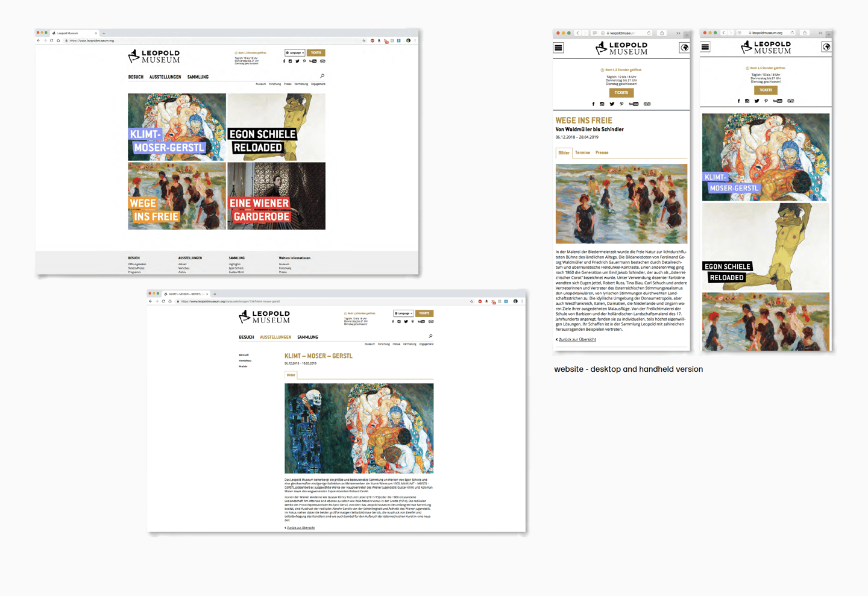Open hamburger menu in Wege ins Freie mobile window
Image resolution: width=868 pixels, height=596 pixels.
(559, 48)
